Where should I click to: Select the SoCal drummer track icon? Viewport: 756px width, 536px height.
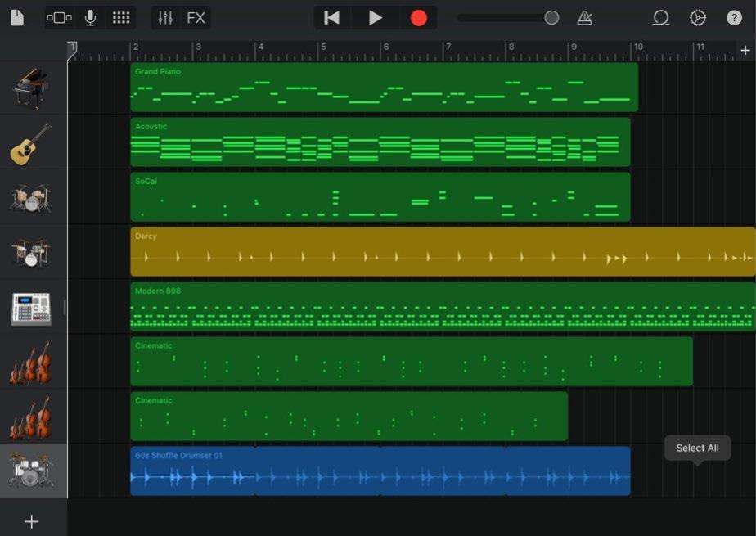click(x=31, y=198)
